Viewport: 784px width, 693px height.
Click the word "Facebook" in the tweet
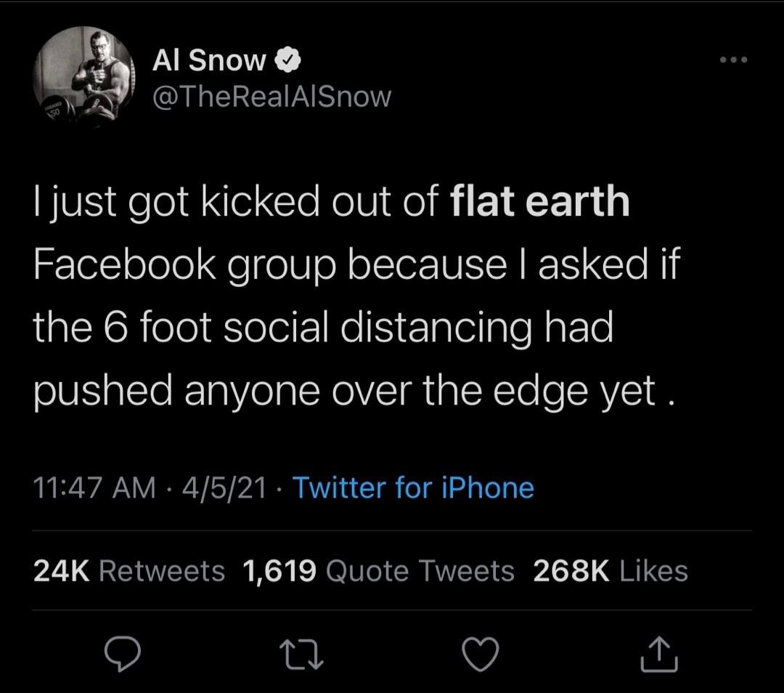point(124,266)
